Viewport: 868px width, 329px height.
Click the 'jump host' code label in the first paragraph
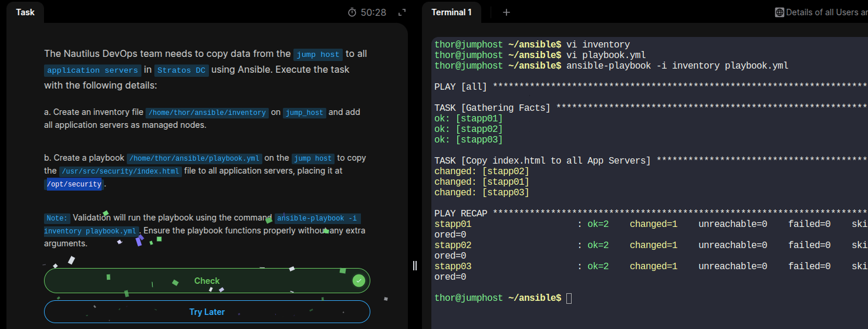point(318,55)
